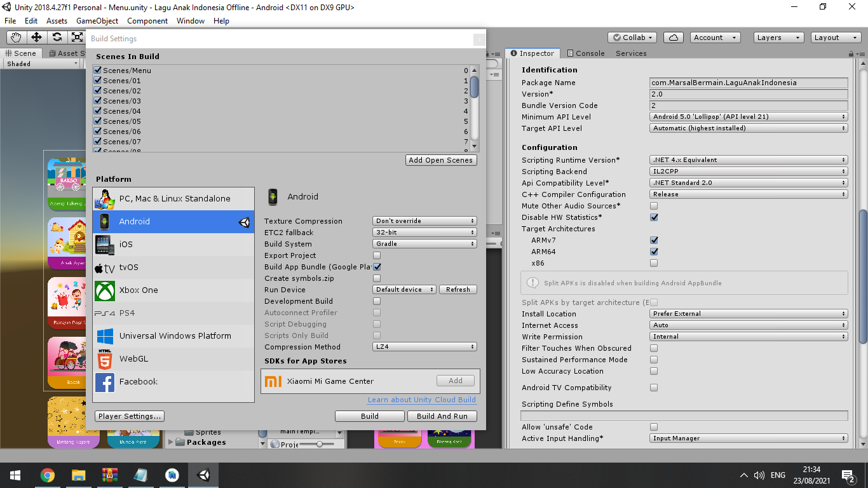Click the Build button
Viewport: 868px width, 488px height.
(370, 416)
